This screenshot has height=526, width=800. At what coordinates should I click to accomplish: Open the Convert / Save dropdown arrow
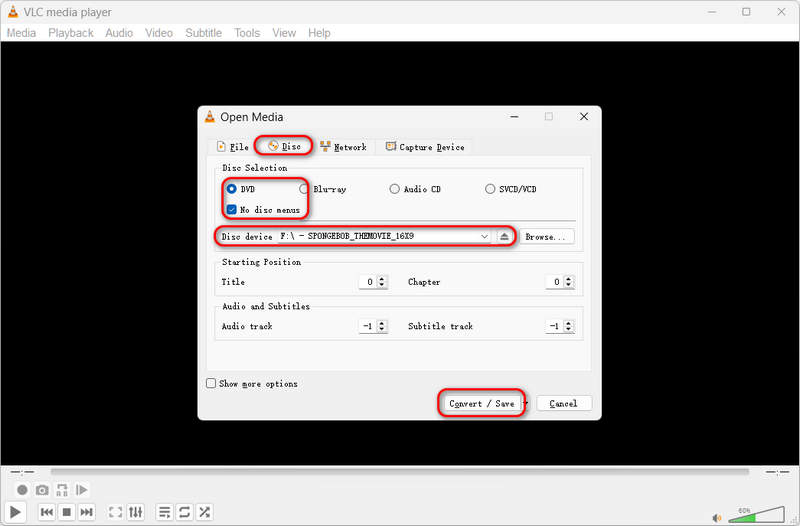point(526,403)
